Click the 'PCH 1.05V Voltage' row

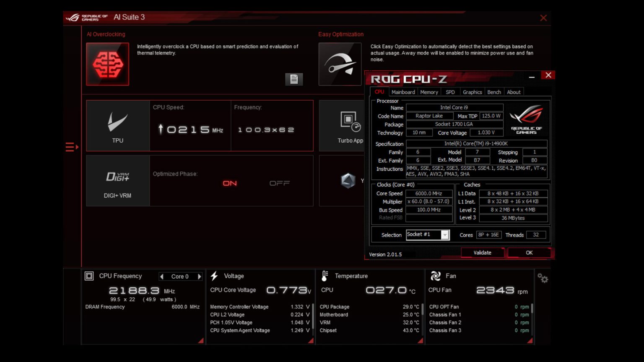coord(260,323)
